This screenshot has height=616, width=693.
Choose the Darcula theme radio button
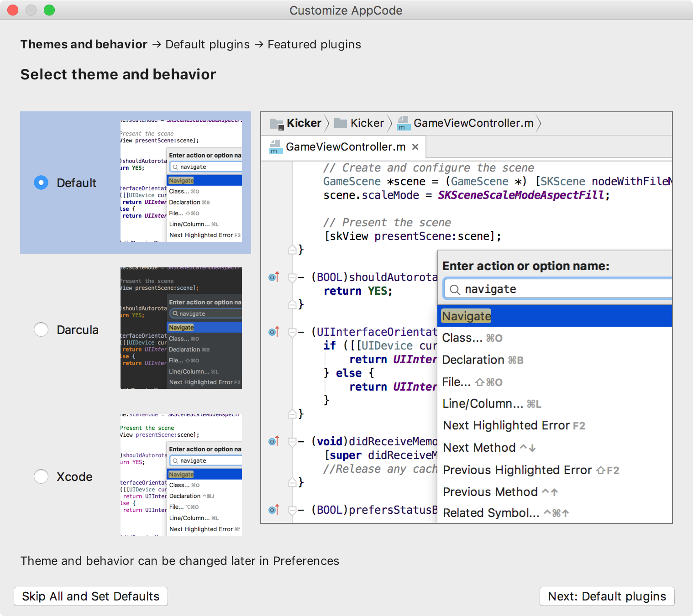tap(41, 329)
